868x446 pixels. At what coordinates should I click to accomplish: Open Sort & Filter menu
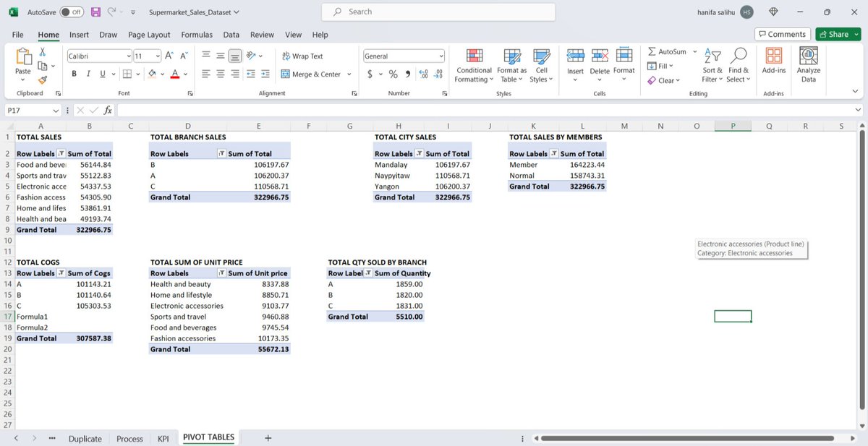click(712, 66)
